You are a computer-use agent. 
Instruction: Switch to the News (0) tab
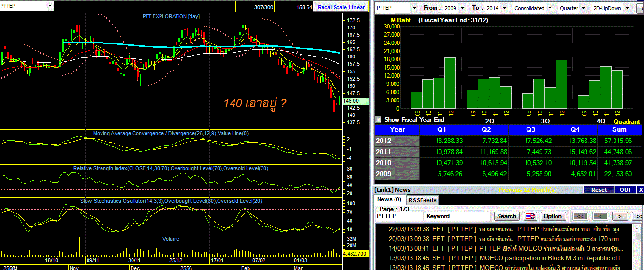pos(390,199)
